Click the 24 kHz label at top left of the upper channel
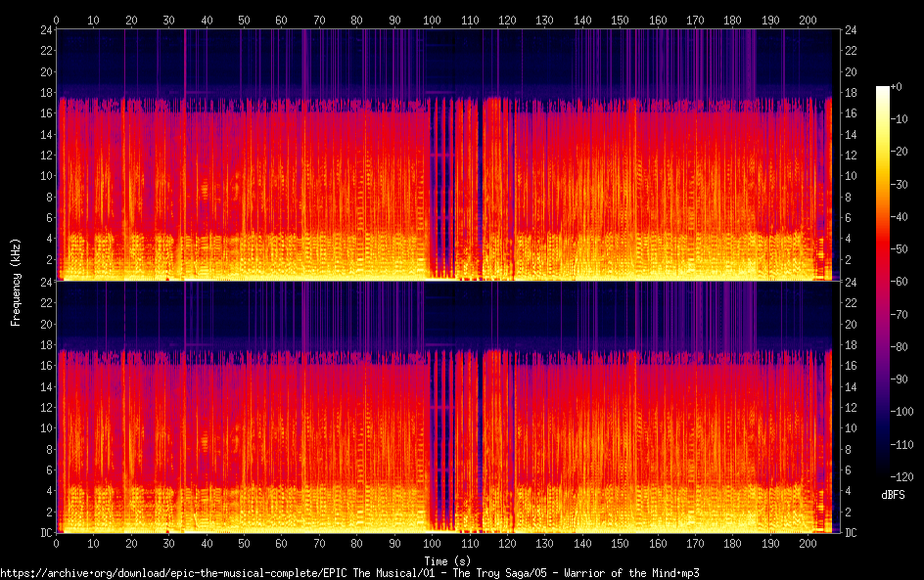The height and width of the screenshot is (580, 924). (44, 29)
